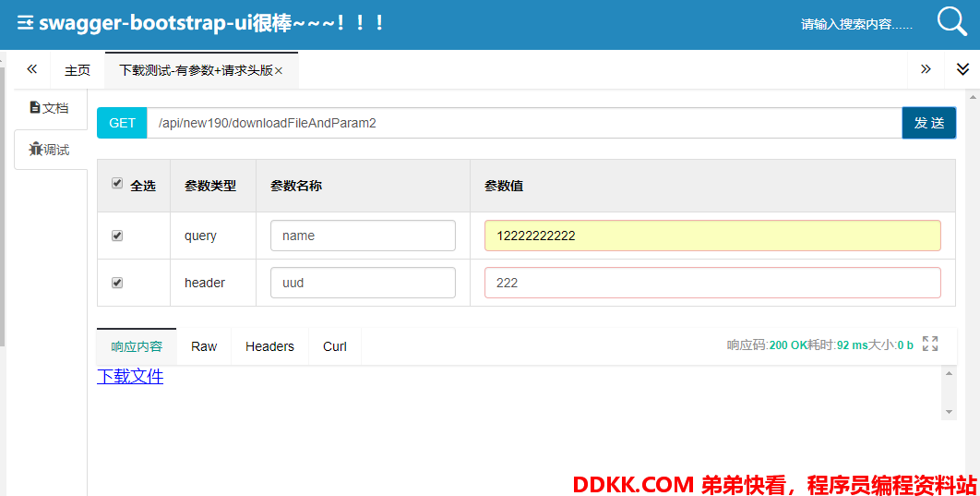Click the 92 ms elapsed time text

[x=853, y=345]
